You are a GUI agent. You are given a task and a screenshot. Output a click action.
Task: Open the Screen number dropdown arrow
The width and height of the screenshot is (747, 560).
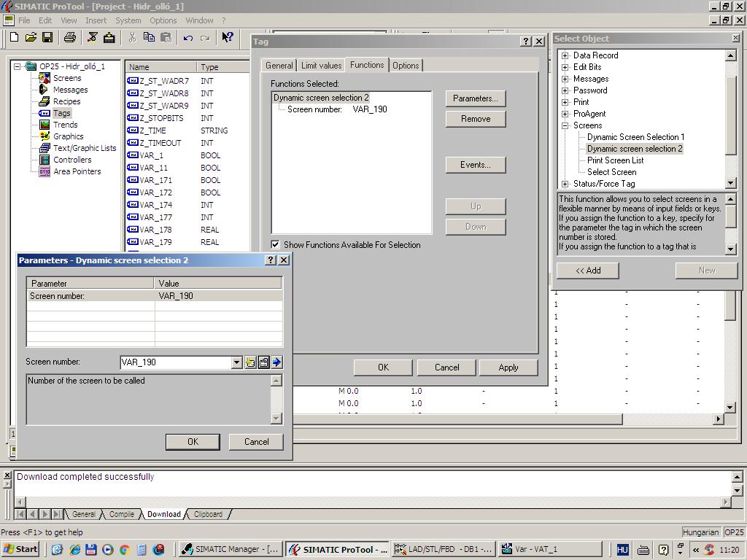pos(237,362)
